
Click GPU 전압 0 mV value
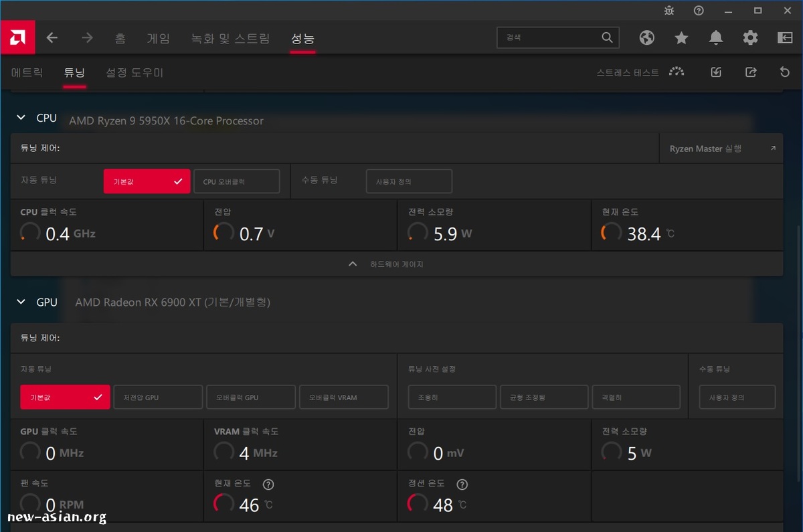[448, 453]
